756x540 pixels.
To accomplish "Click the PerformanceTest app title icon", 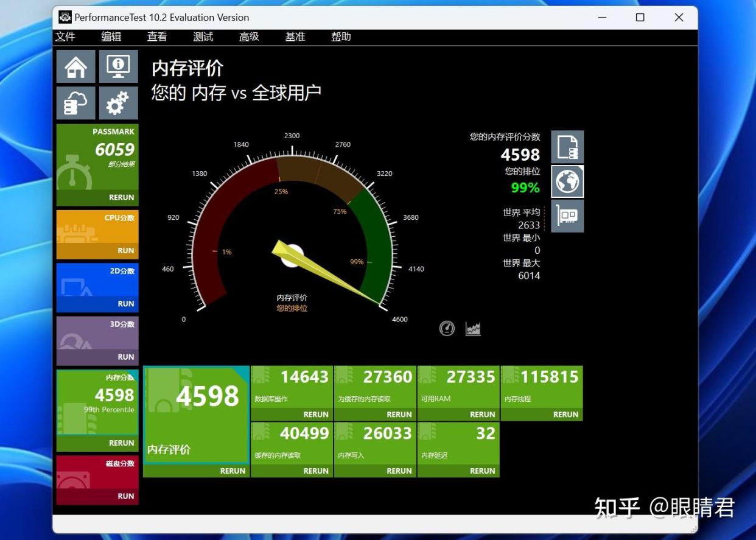I will pos(65,17).
